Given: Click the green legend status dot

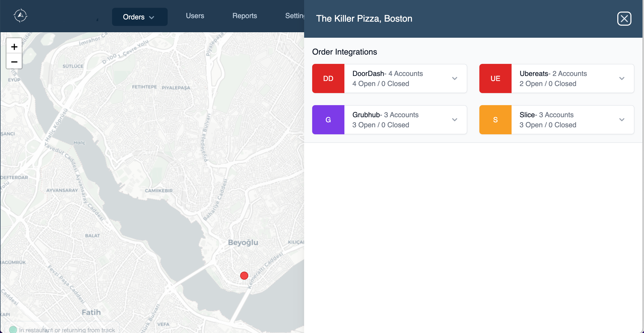Looking at the screenshot, I should (x=13, y=329).
